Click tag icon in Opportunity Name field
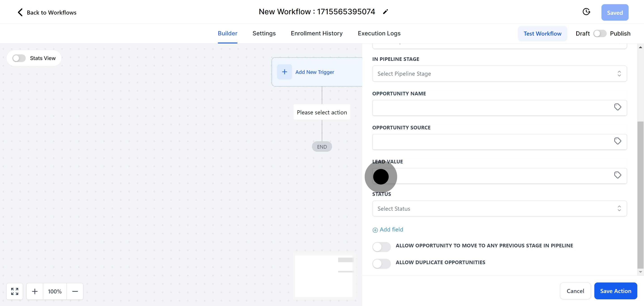644x306 pixels. [617, 107]
